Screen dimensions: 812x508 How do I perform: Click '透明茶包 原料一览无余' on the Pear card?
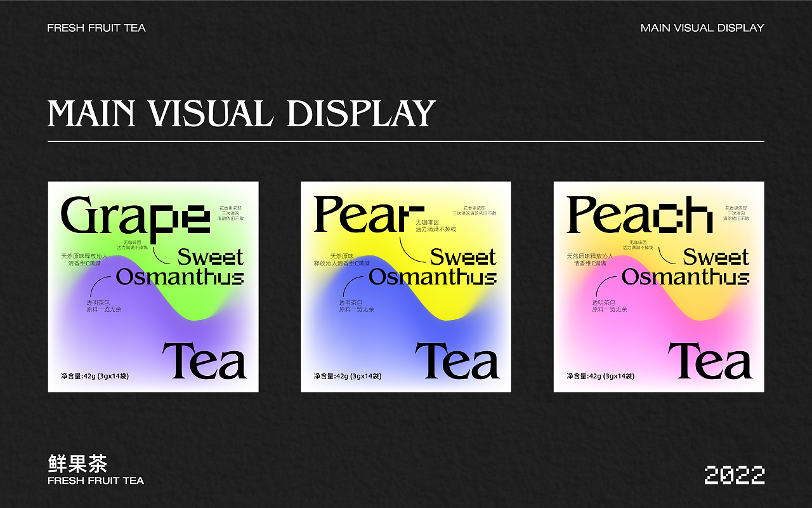(357, 305)
